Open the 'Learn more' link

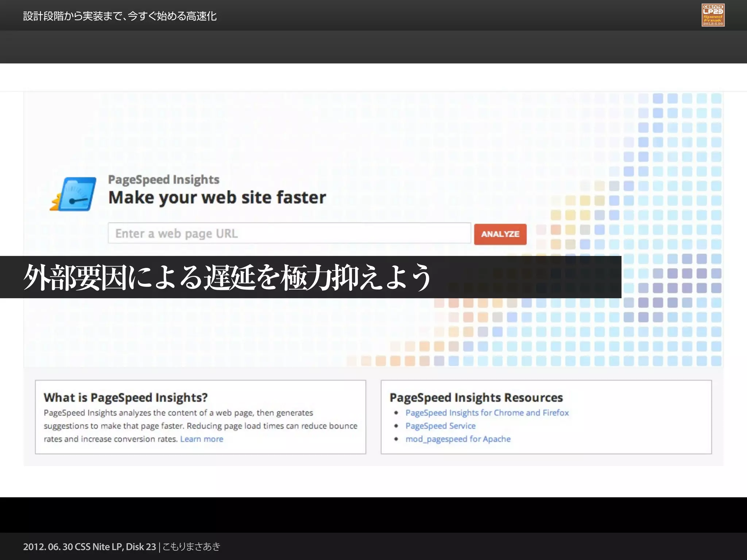coord(202,439)
